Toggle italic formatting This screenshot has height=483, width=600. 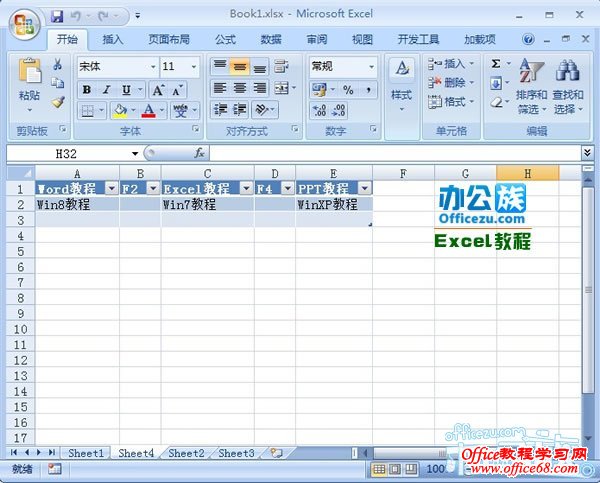coord(106,90)
